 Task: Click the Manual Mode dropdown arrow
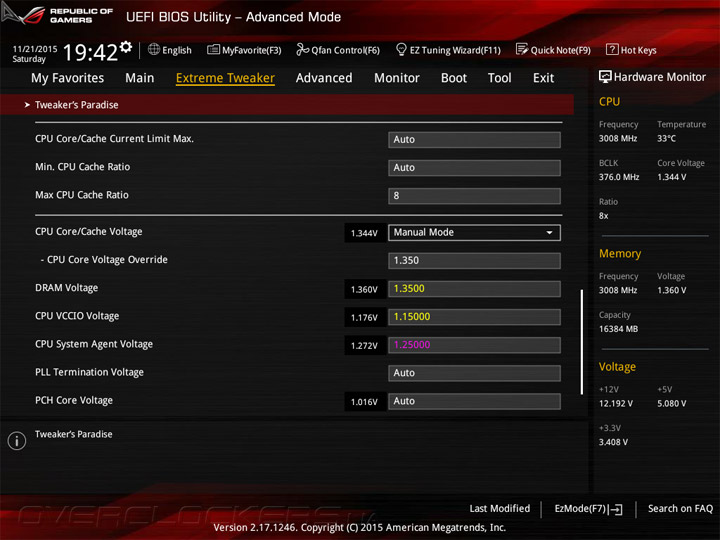[549, 233]
